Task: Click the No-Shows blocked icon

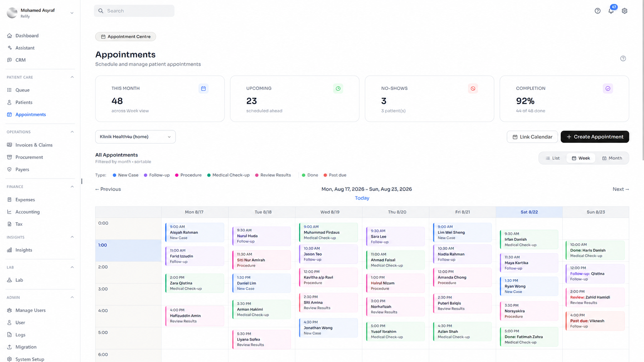Action: pyautogui.click(x=473, y=88)
